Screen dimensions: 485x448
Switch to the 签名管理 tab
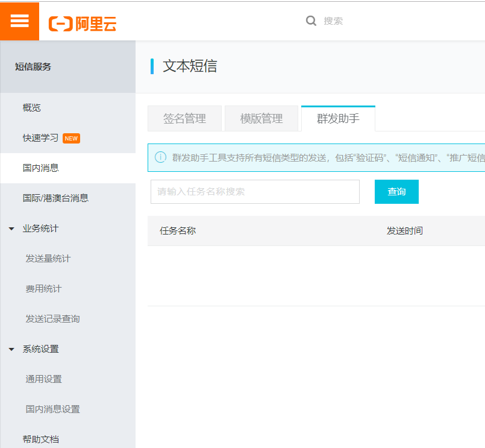pyautogui.click(x=184, y=118)
